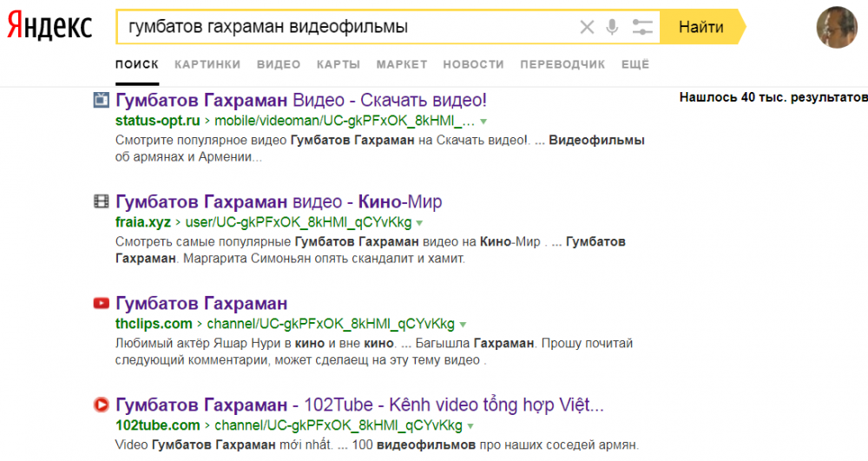Screen dimensions: 868x461
Task: Click snippet 'Любимый актёр Яшар Нури в кино'
Action: [x=220, y=343]
